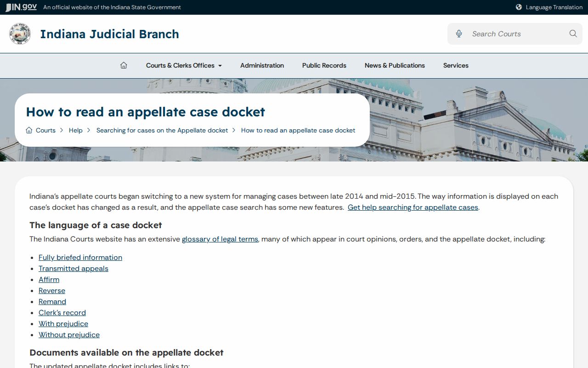Open the Clerk's record link

pos(62,313)
